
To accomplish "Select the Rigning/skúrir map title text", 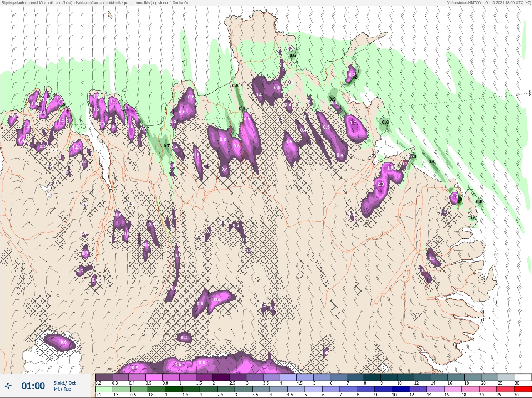I will click(x=94, y=3).
